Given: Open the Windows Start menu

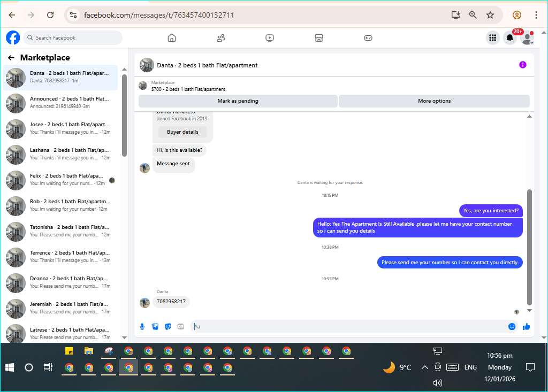Looking at the screenshot, I should coord(10,367).
